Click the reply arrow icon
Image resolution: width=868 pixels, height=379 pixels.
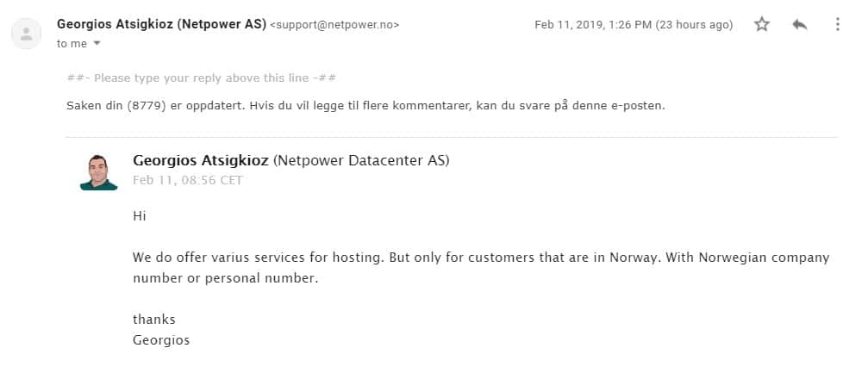799,24
